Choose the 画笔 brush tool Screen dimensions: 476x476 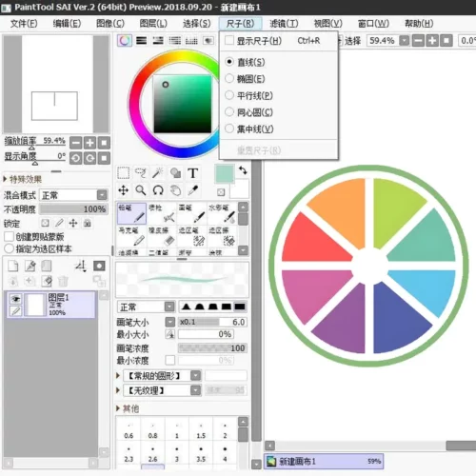tap(191, 213)
